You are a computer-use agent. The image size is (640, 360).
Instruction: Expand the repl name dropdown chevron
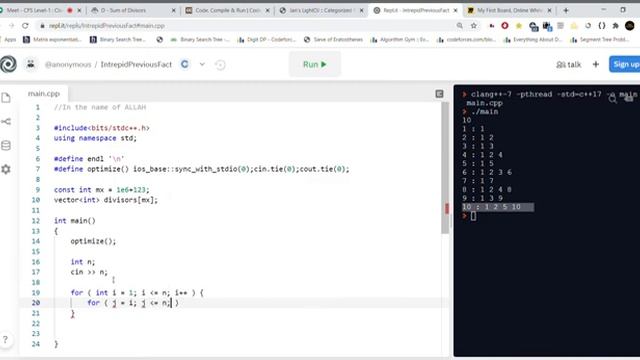[202, 64]
